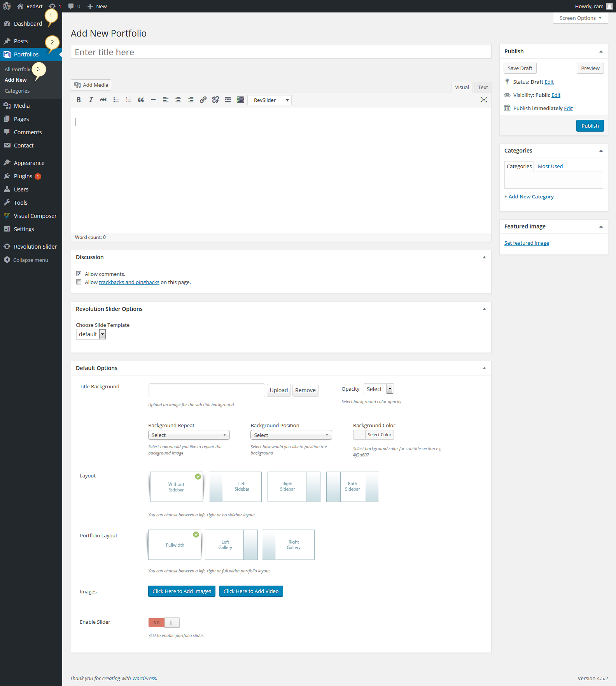This screenshot has width=616, height=686.
Task: Click the blue Publish button
Action: coord(590,126)
